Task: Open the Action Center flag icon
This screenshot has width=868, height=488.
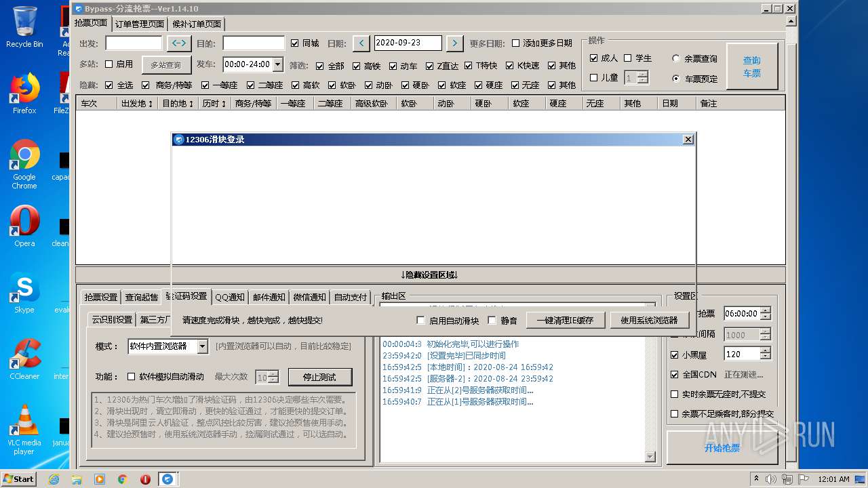Action: [x=804, y=479]
